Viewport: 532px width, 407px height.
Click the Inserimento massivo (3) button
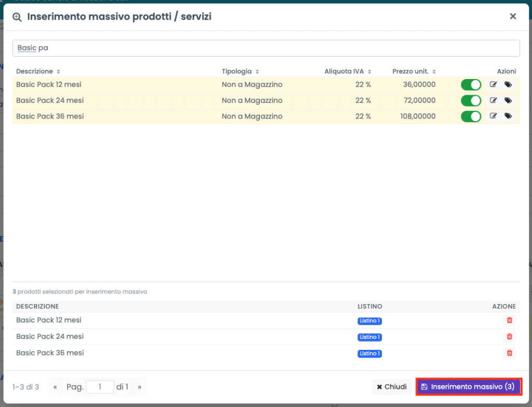tap(468, 387)
